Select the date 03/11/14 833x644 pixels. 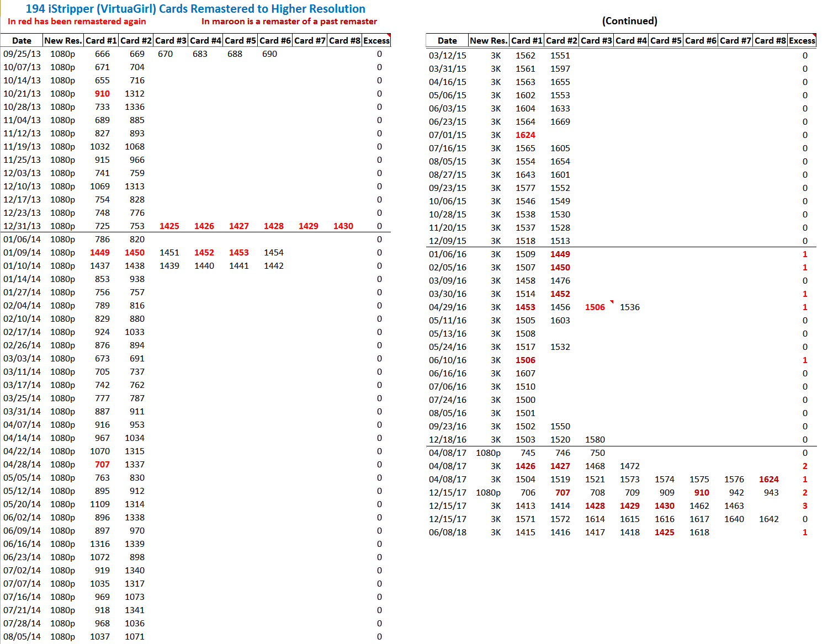(22, 372)
